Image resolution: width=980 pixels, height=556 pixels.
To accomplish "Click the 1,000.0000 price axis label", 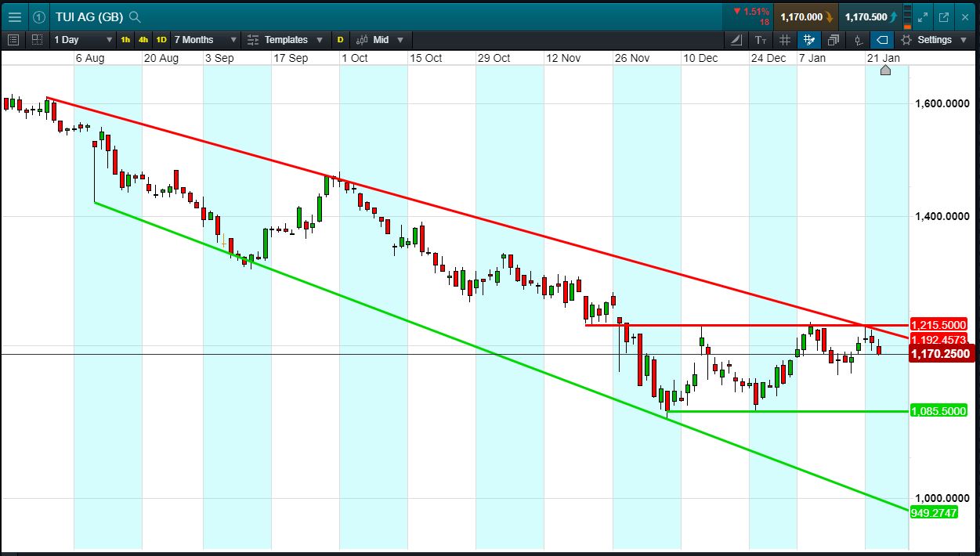I will pos(942,498).
